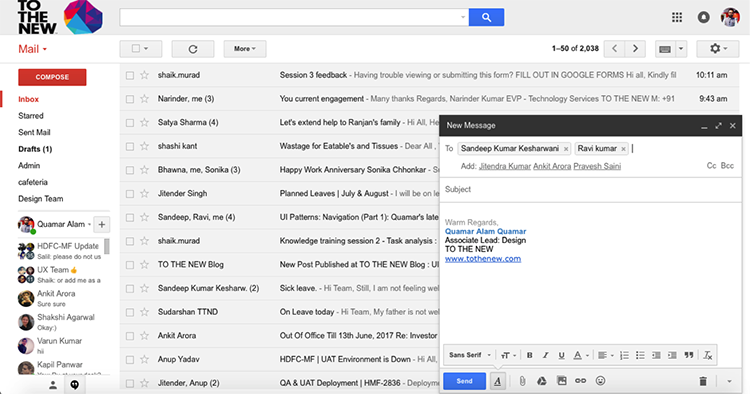Open the input tools keyboard icon
This screenshot has width=750, height=394.
(665, 49)
